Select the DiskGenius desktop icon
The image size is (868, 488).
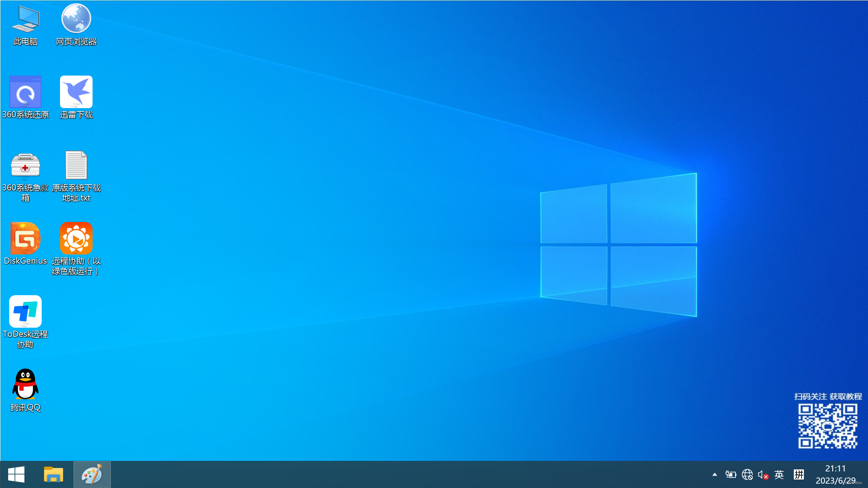pos(25,239)
